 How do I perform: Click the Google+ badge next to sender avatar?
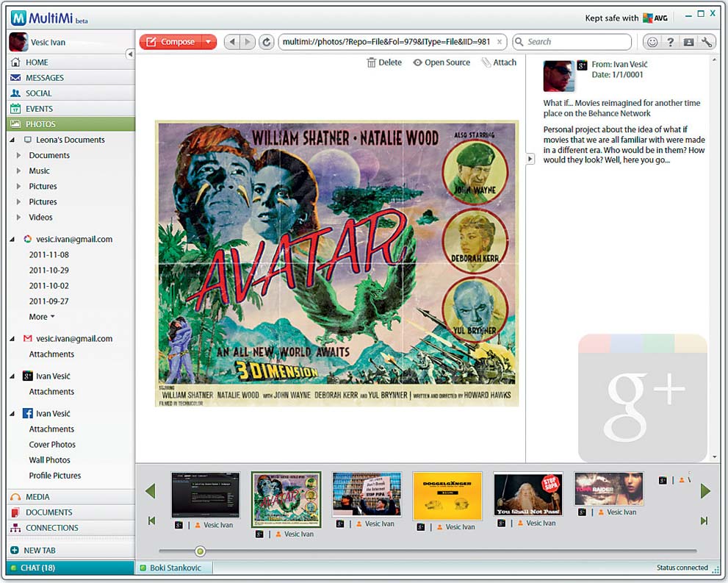coord(583,65)
